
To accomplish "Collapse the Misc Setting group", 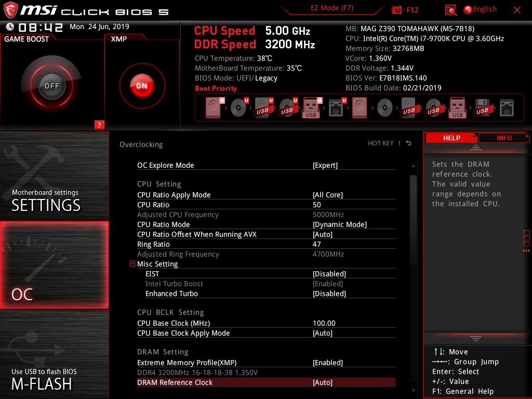I will (x=132, y=263).
